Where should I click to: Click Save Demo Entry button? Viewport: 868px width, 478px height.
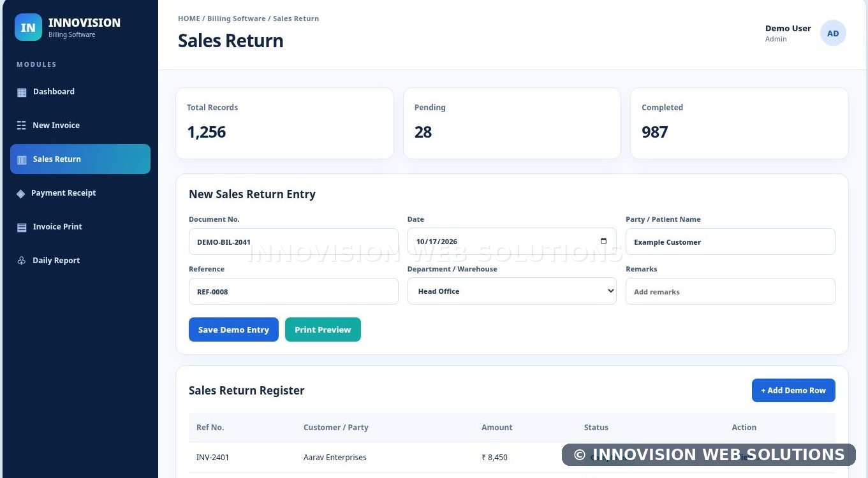coord(233,330)
